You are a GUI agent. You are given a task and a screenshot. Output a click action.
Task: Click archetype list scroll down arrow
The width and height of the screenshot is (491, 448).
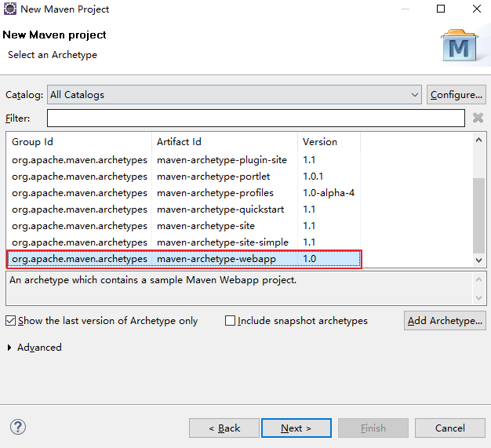point(478,260)
